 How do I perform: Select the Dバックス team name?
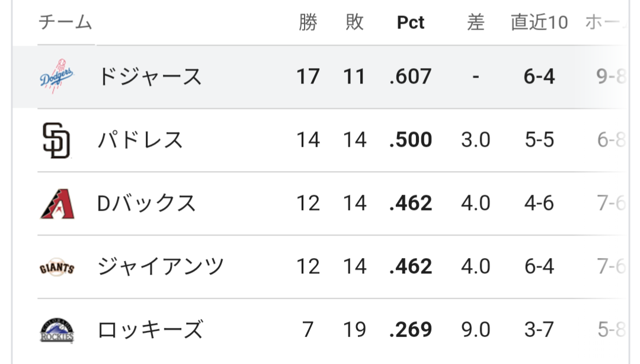(146, 204)
